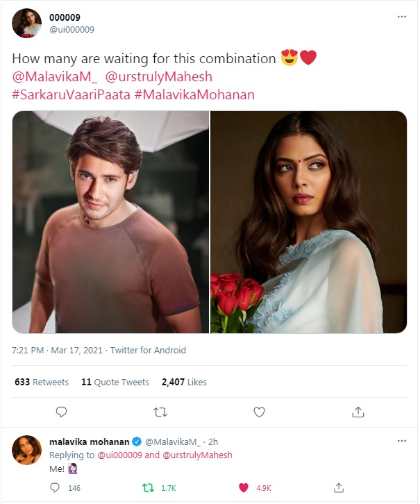Open the left photo of the man
Viewport: 420px width, 504px height.
(110, 221)
